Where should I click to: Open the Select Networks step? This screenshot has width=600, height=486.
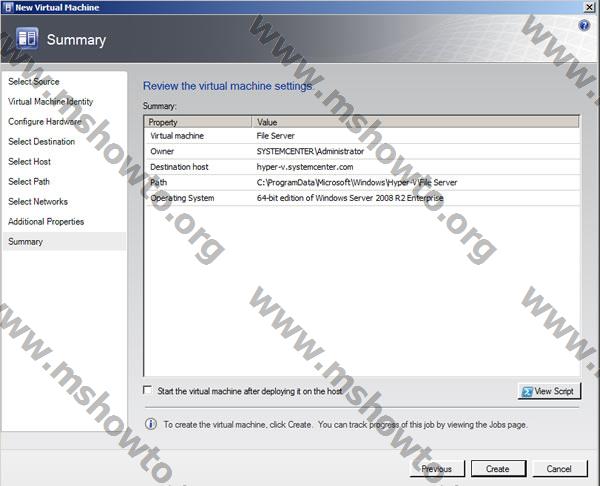click(38, 201)
